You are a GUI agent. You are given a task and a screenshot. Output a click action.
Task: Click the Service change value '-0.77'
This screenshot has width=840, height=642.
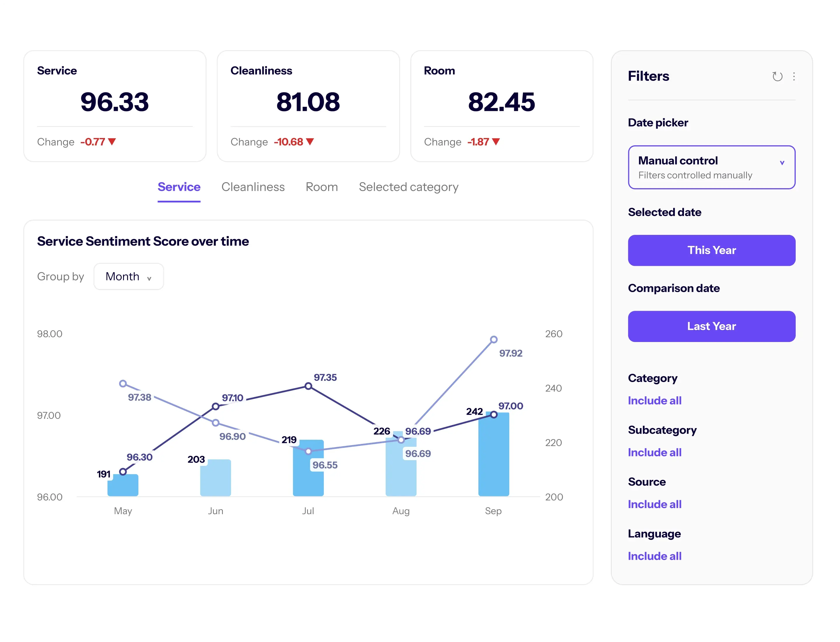tap(93, 142)
